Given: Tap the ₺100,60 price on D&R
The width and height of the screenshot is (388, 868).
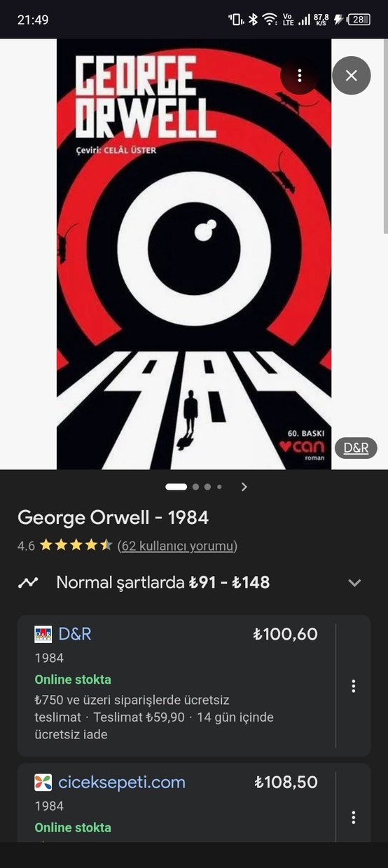Looking at the screenshot, I should [286, 635].
